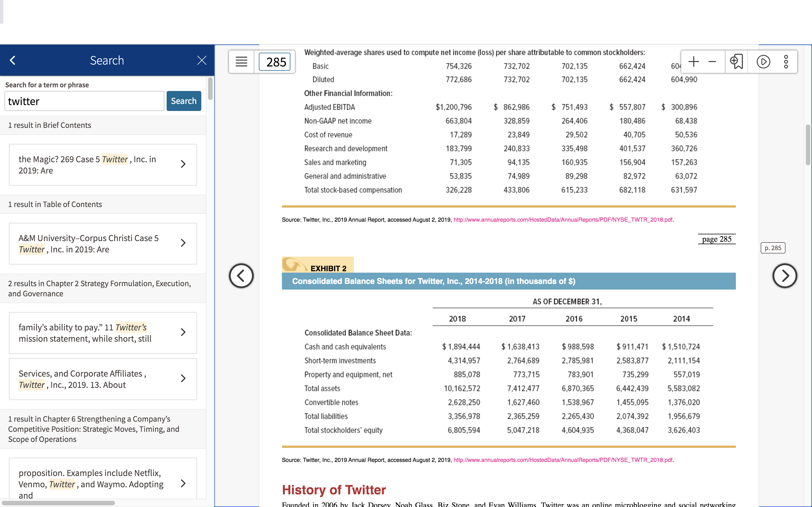Open the A&M University–Corpus Christi result
Viewport: 812px width, 507px height.
(103, 244)
